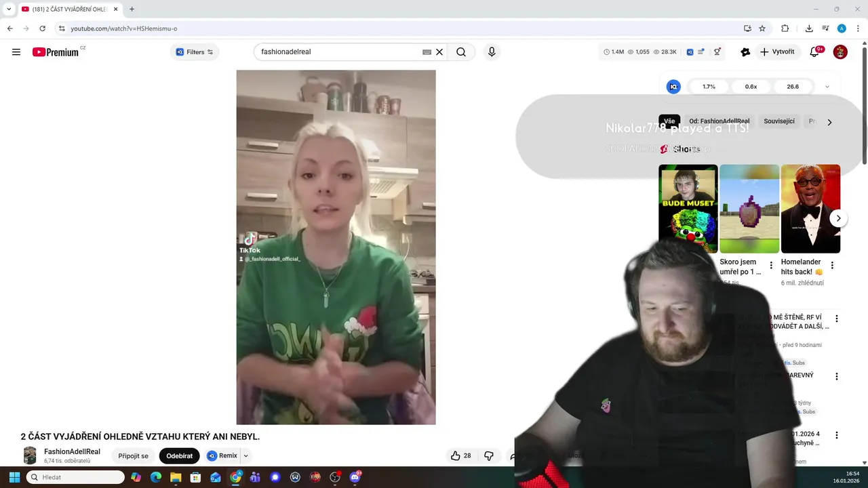Reload the page in Chrome
This screenshot has width=868, height=488.
coord(42,28)
